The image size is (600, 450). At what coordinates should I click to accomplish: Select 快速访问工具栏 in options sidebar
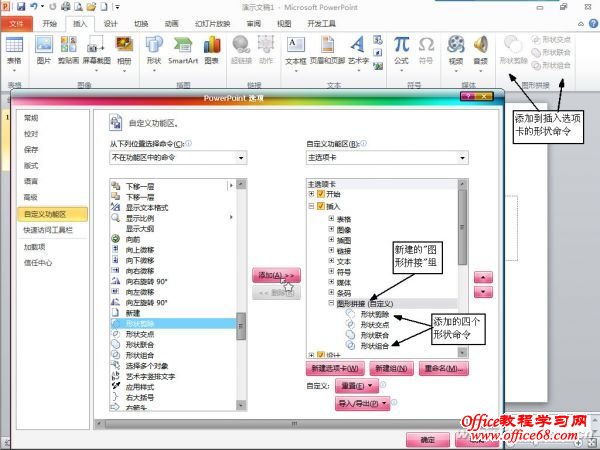click(x=48, y=229)
